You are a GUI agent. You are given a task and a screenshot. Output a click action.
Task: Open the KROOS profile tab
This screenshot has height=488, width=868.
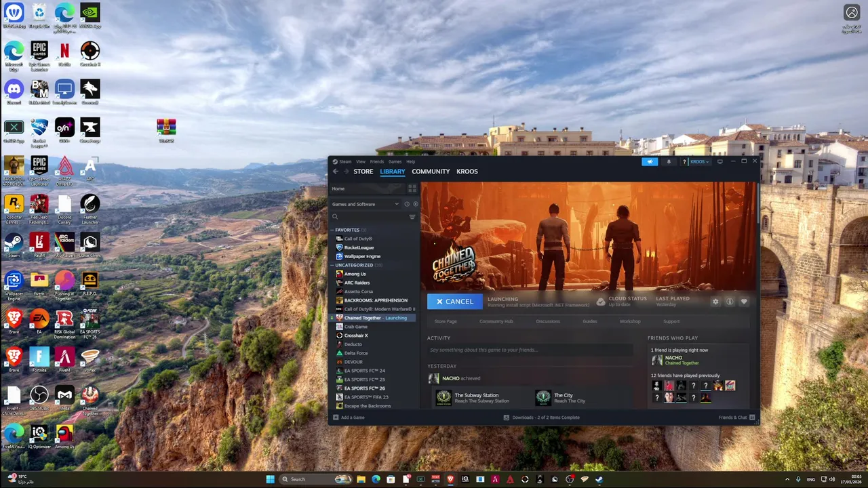click(x=467, y=171)
